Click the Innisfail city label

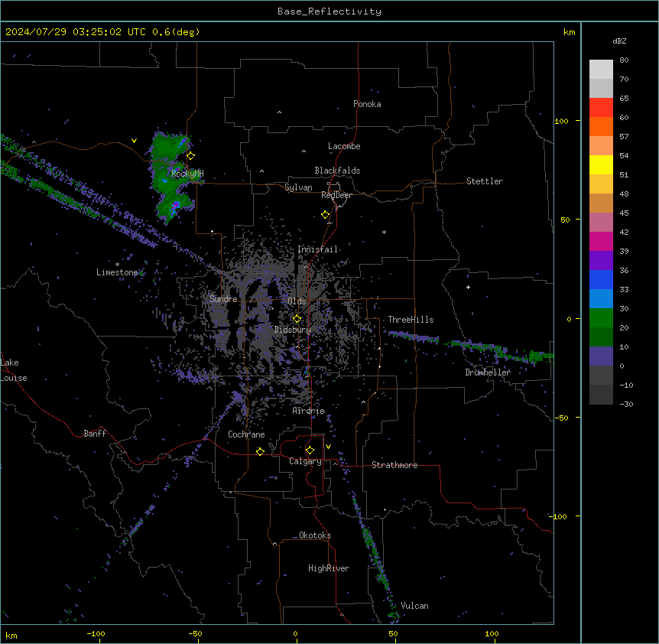317,249
